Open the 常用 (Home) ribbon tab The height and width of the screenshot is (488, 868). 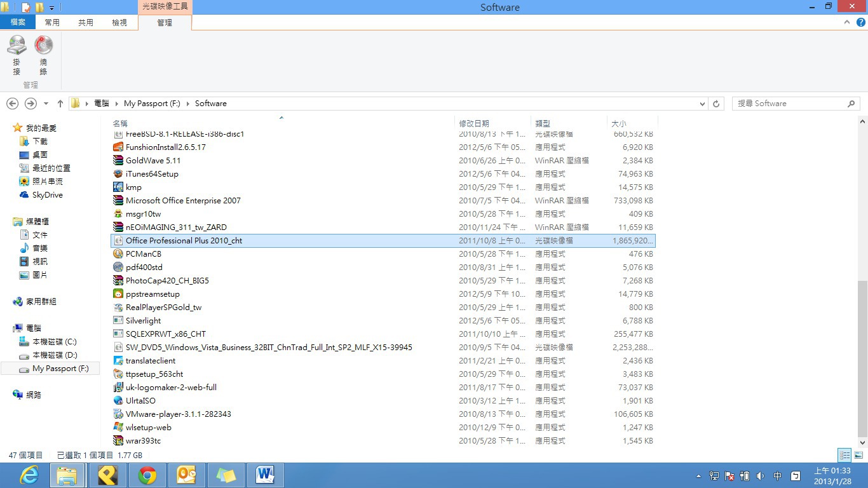pyautogui.click(x=52, y=22)
